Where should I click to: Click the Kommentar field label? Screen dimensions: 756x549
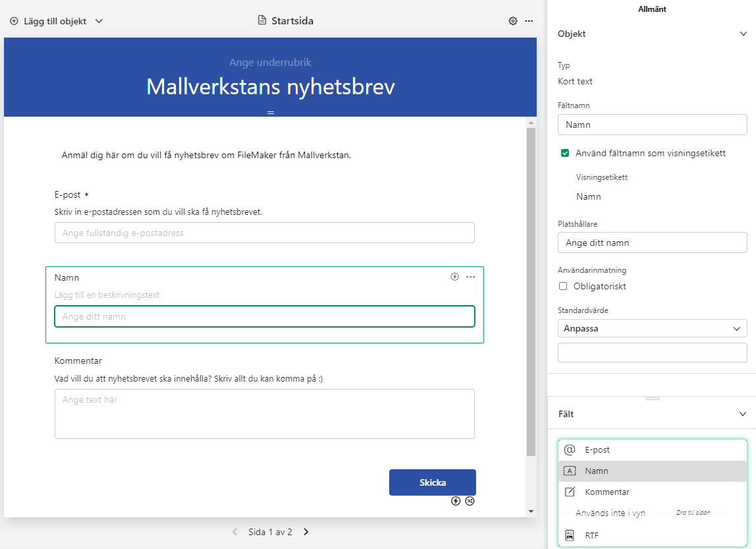click(78, 361)
